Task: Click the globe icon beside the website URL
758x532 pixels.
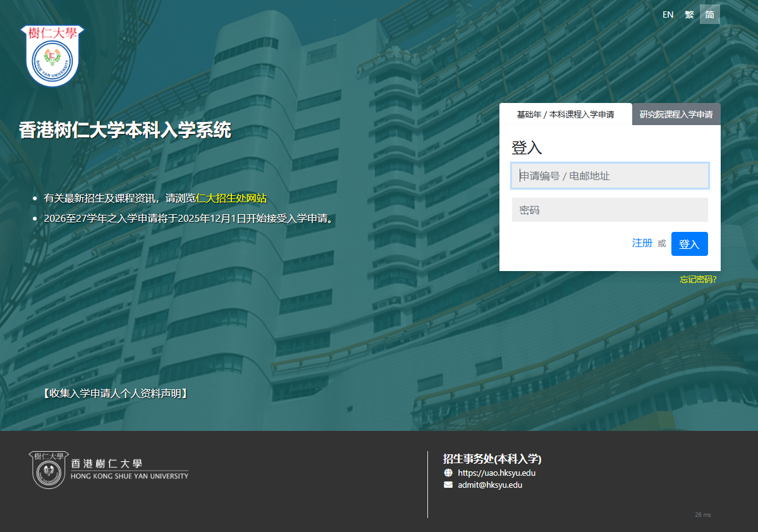Action: [x=448, y=473]
